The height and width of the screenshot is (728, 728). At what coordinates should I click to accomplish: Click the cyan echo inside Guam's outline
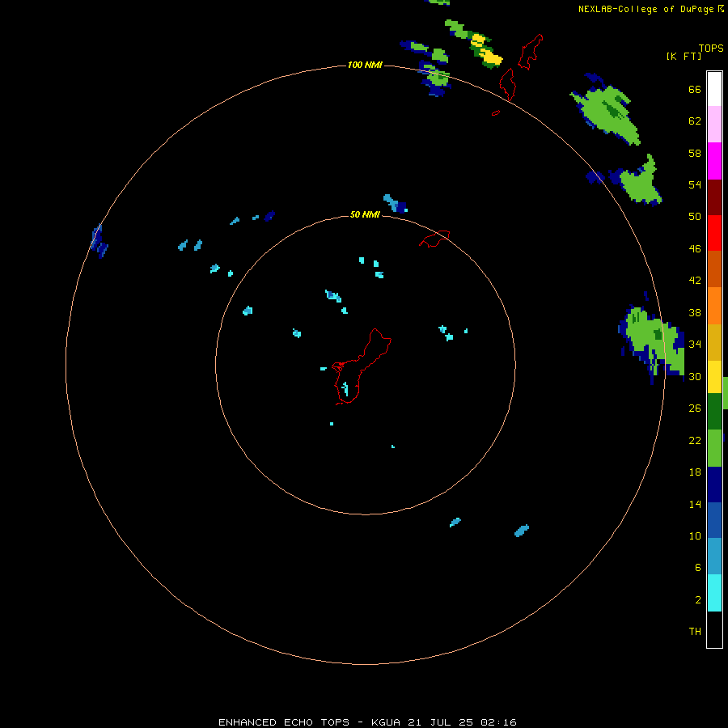(345, 388)
